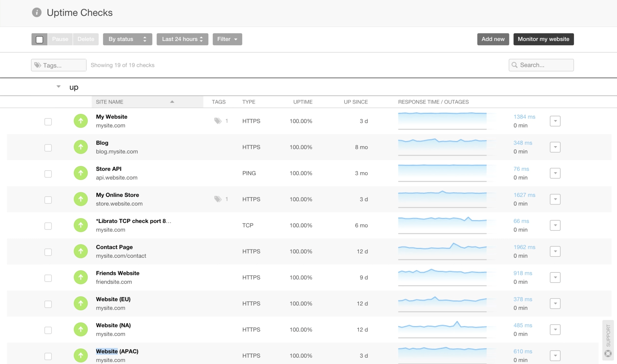Click the green up-status icon for Blog

pos(80,147)
